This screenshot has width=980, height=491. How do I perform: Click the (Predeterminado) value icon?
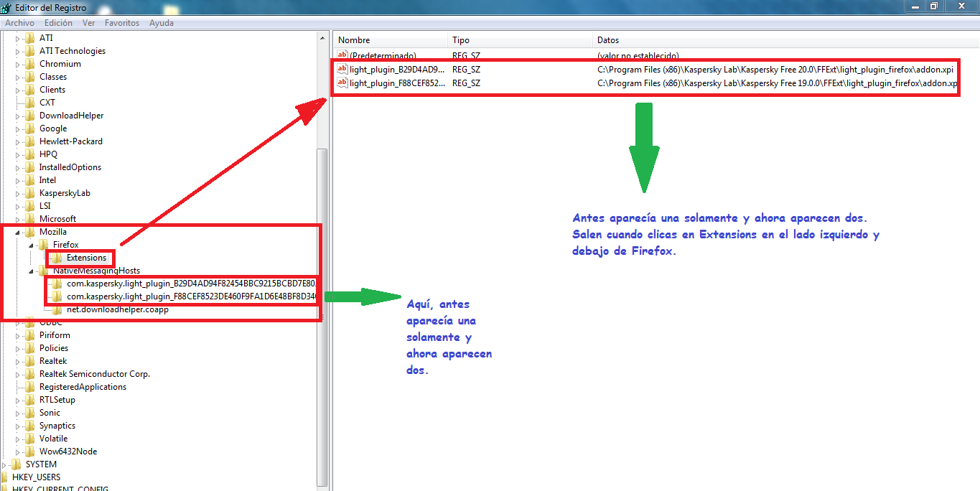[x=342, y=55]
